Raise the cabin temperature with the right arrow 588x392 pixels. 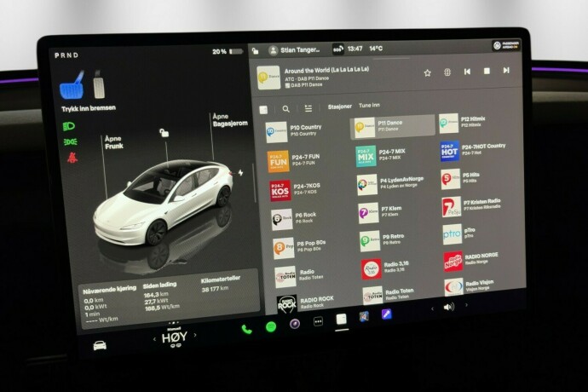tap(195, 335)
